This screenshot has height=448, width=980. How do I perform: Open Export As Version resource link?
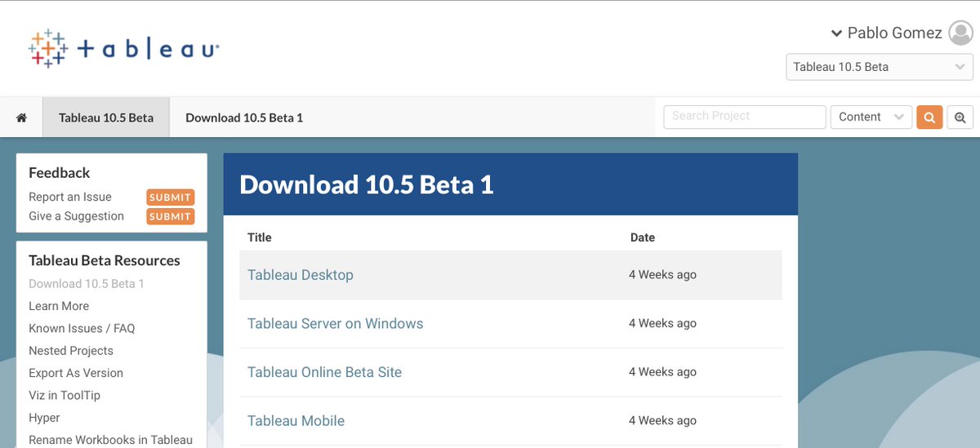(x=76, y=373)
